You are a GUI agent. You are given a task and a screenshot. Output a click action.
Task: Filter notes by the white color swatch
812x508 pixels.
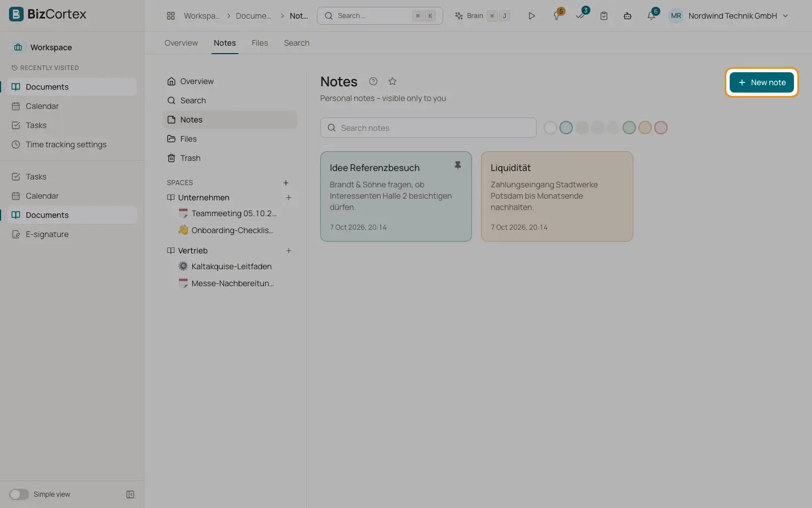pos(550,128)
